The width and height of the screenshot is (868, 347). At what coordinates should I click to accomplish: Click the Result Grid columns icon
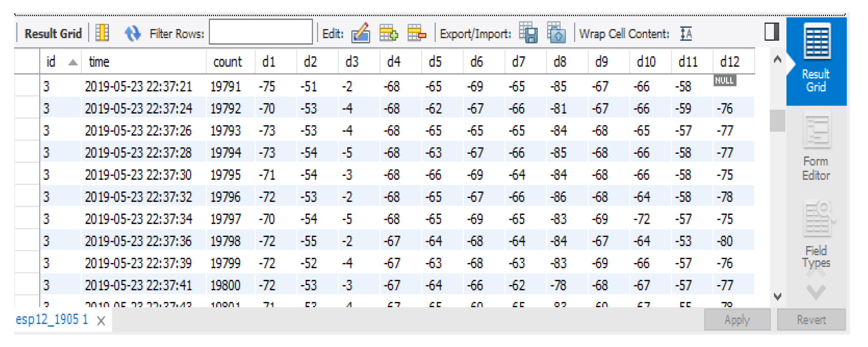click(x=102, y=33)
